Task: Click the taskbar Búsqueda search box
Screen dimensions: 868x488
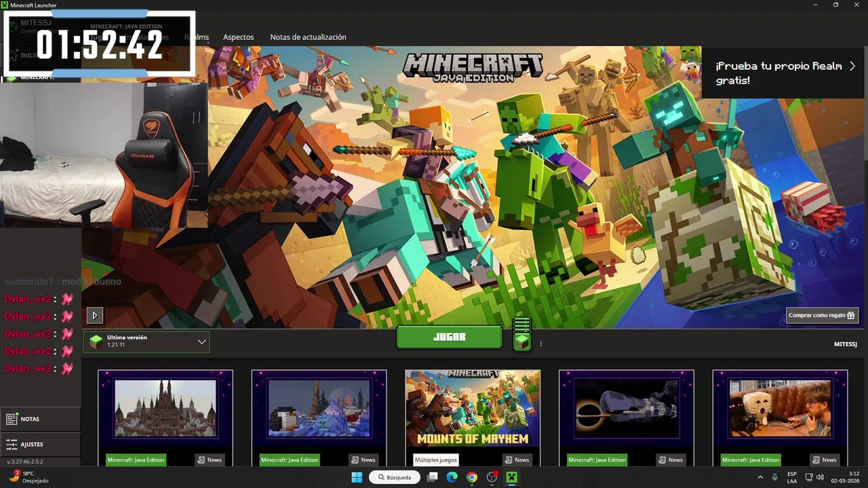Action: pyautogui.click(x=394, y=477)
